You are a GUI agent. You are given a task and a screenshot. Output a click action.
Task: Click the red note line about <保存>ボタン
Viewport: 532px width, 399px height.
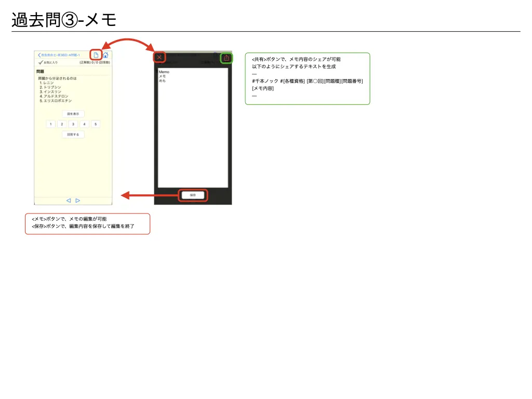[83, 226]
